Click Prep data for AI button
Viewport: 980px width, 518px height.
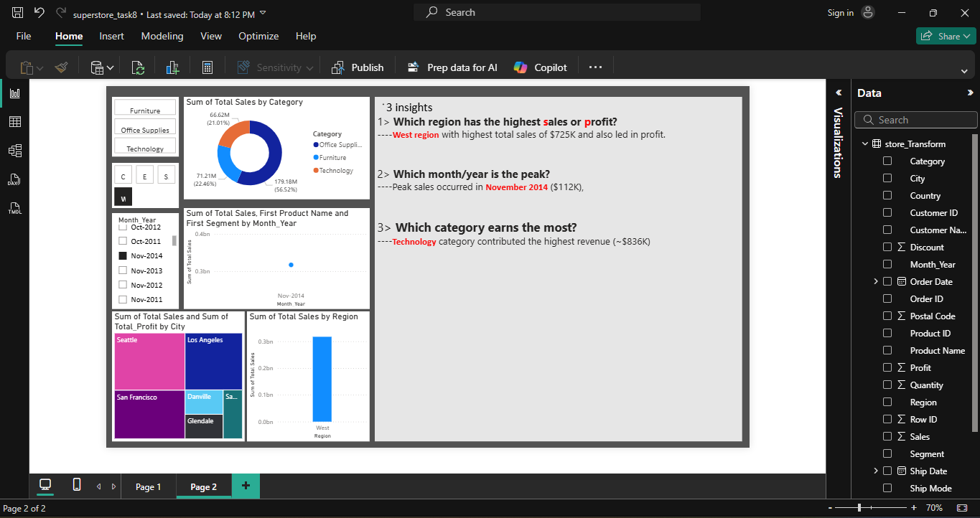[452, 67]
